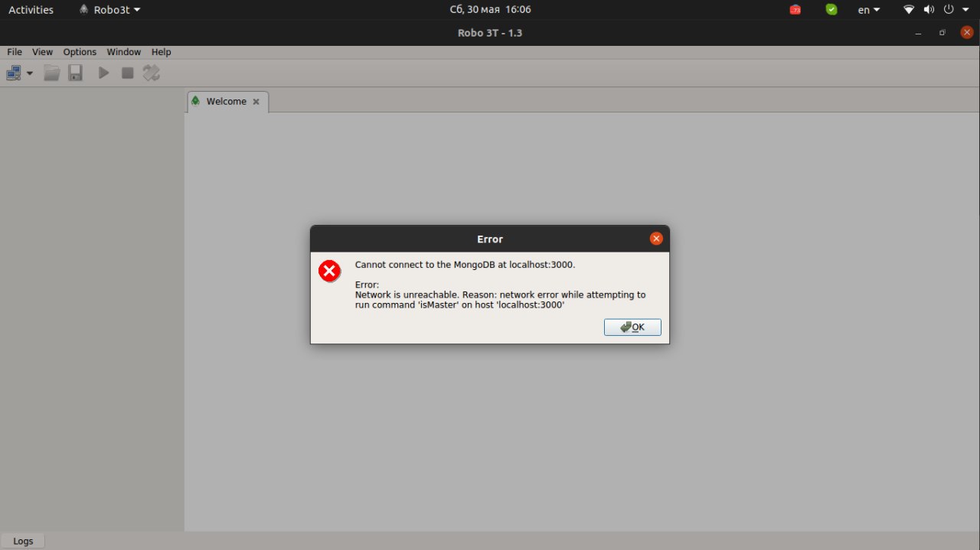This screenshot has height=550, width=980.
Task: Open the View menu
Action: coord(42,52)
